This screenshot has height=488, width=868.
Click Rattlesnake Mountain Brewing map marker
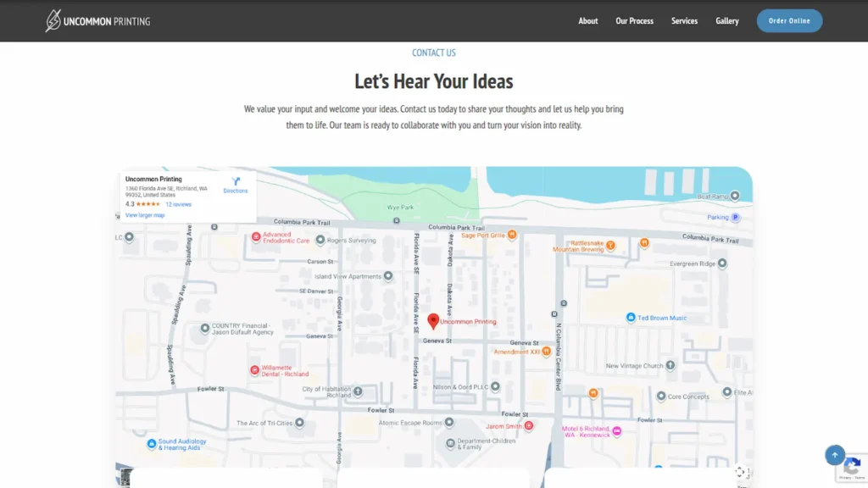610,246
